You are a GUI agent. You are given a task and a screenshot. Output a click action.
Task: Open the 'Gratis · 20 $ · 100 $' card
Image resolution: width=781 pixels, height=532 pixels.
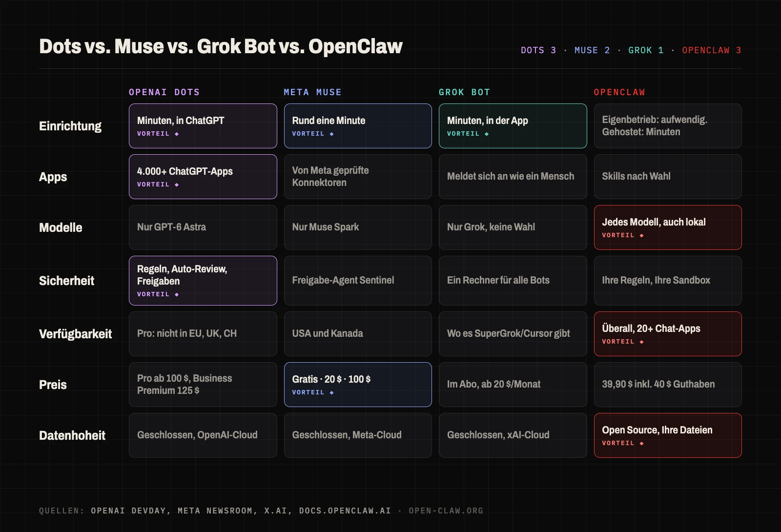358,385
